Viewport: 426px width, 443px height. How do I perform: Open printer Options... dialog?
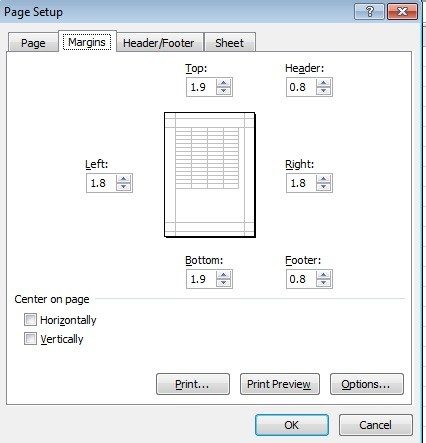367,384
